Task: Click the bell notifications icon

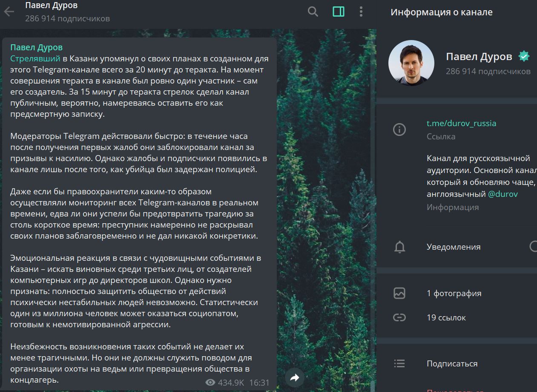Action: coord(399,247)
